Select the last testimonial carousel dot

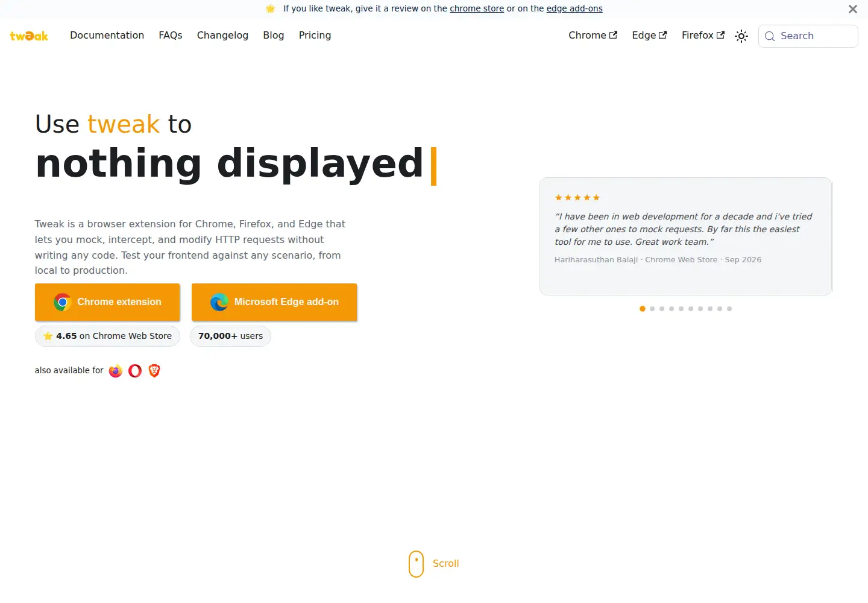tap(729, 309)
